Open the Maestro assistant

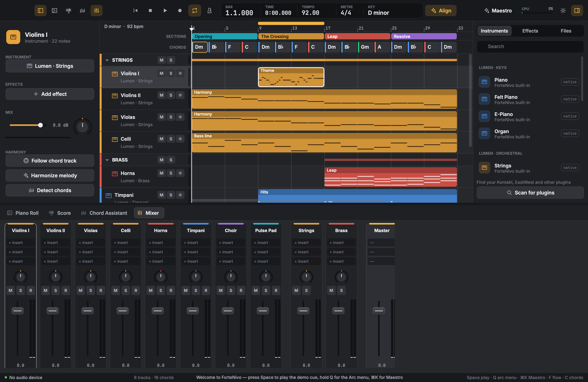498,11
